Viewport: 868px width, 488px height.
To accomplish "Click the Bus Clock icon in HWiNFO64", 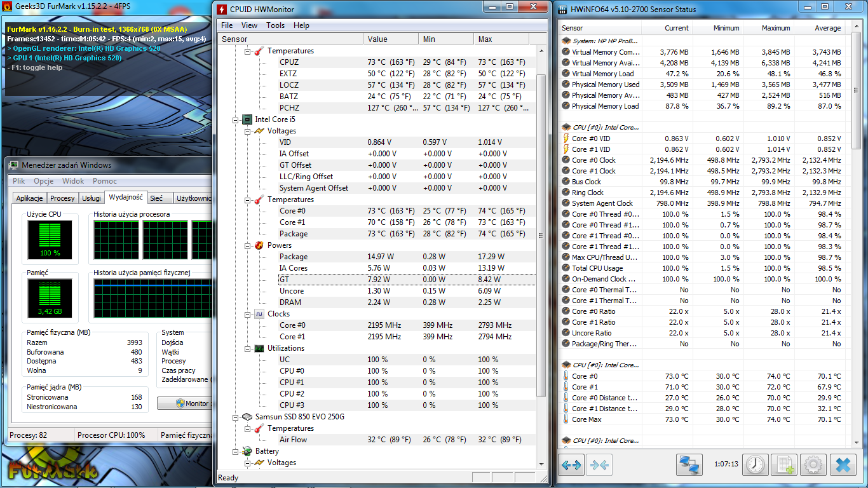I will point(566,182).
